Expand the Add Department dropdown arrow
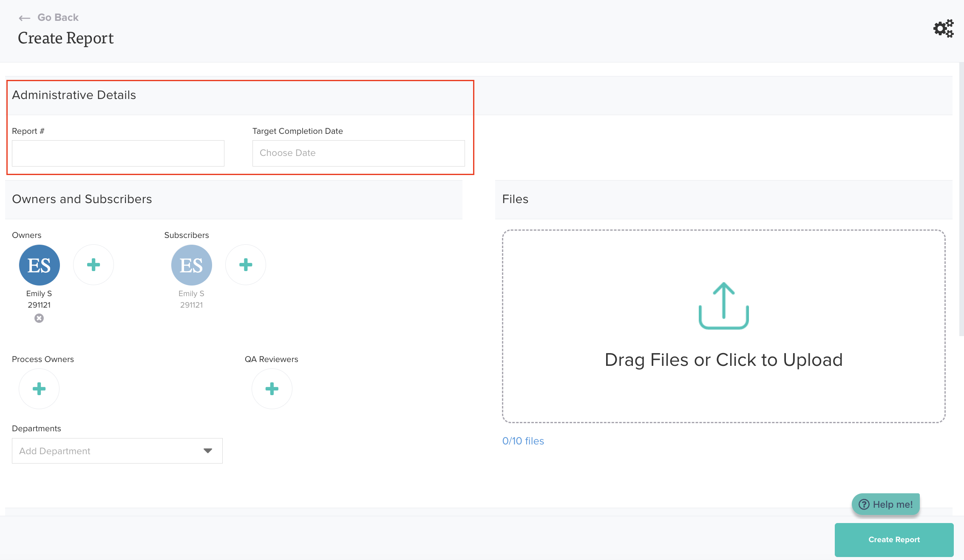 [208, 451]
